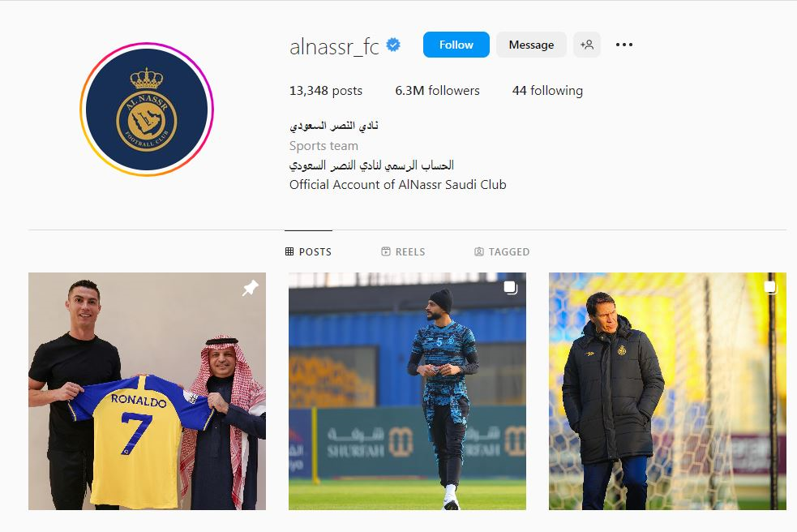Image resolution: width=797 pixels, height=532 pixels.
Task: Click the Posts grid icon
Action: tap(289, 251)
